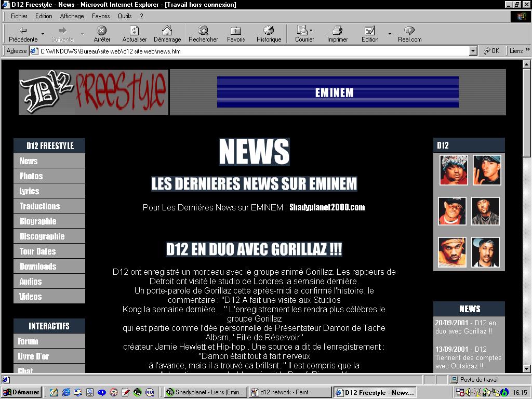Select the first D12 photo with blue beanie
Viewport: 532px width, 399px height.
coord(454,170)
